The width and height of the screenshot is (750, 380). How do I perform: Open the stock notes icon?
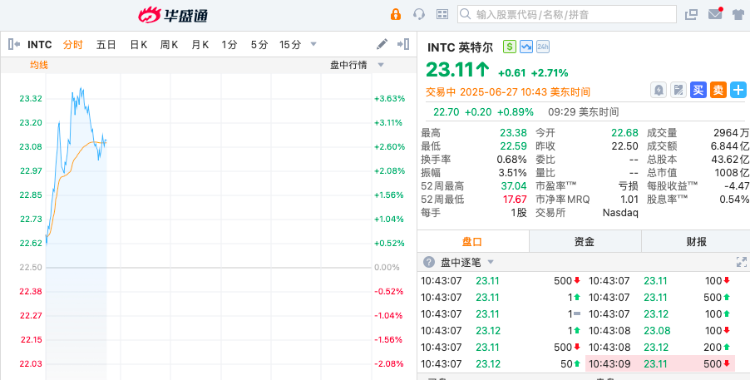tap(678, 89)
